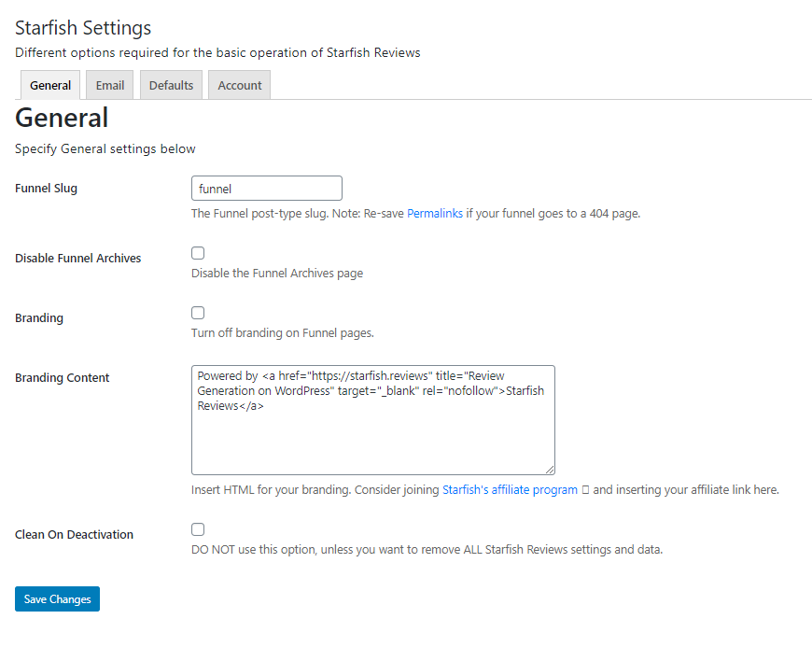
Task: Click inside the Branding Content textarea
Action: click(372, 420)
